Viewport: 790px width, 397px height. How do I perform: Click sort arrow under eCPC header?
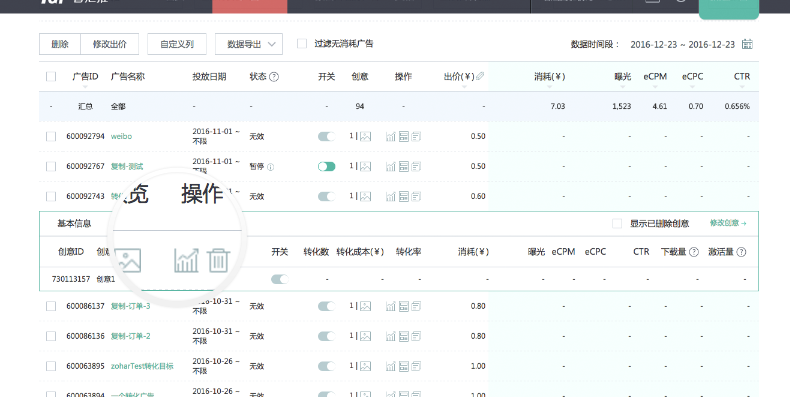[692, 87]
